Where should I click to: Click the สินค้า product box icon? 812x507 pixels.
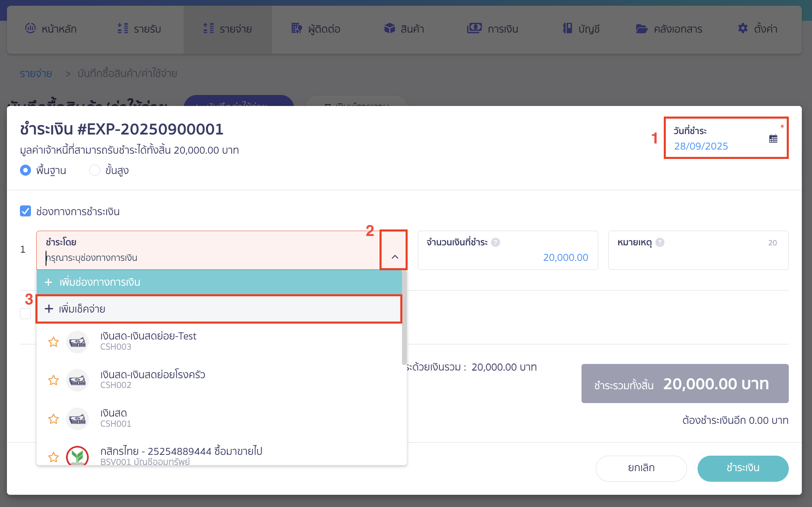coord(389,29)
